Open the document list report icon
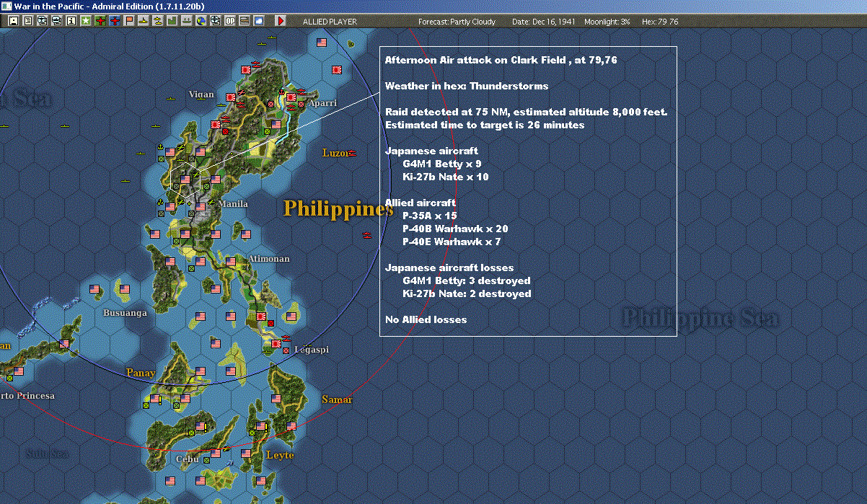The width and height of the screenshot is (867, 504). [28, 22]
